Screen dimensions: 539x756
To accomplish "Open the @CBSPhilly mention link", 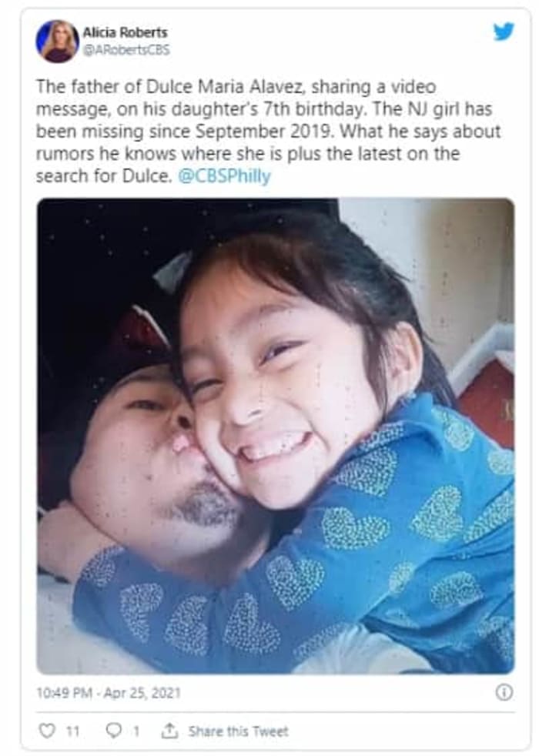I will (224, 176).
